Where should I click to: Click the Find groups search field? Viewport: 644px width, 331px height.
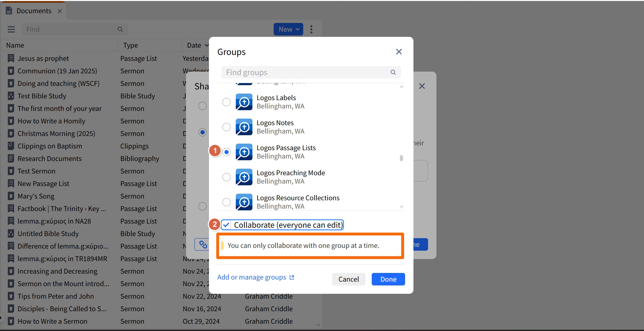pos(311,72)
